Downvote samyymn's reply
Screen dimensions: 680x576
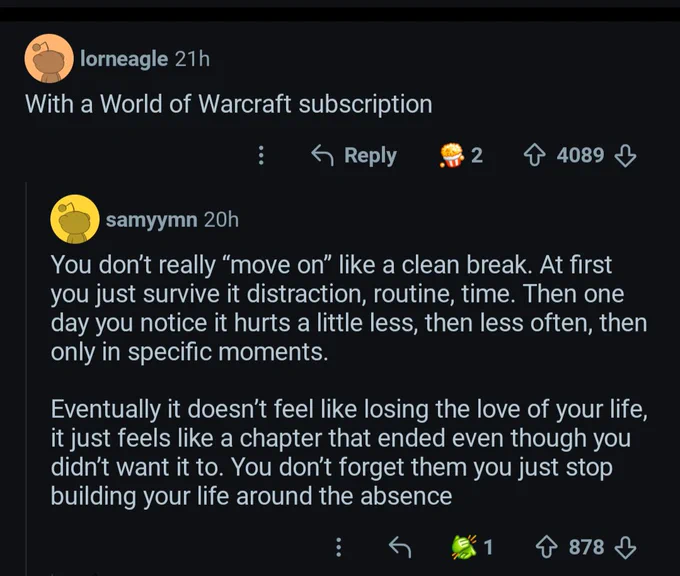(625, 547)
